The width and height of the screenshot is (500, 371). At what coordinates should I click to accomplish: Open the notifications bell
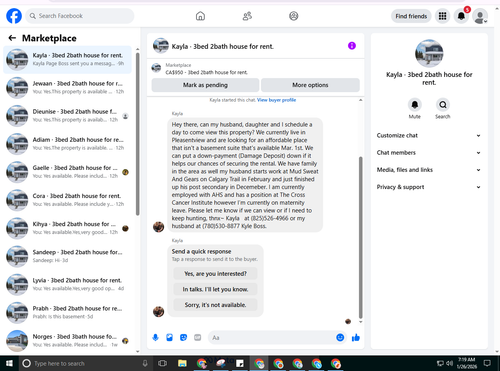(461, 16)
